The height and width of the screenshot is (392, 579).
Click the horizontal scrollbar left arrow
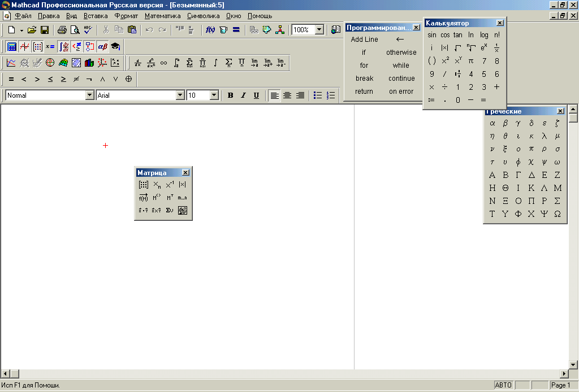click(5, 373)
